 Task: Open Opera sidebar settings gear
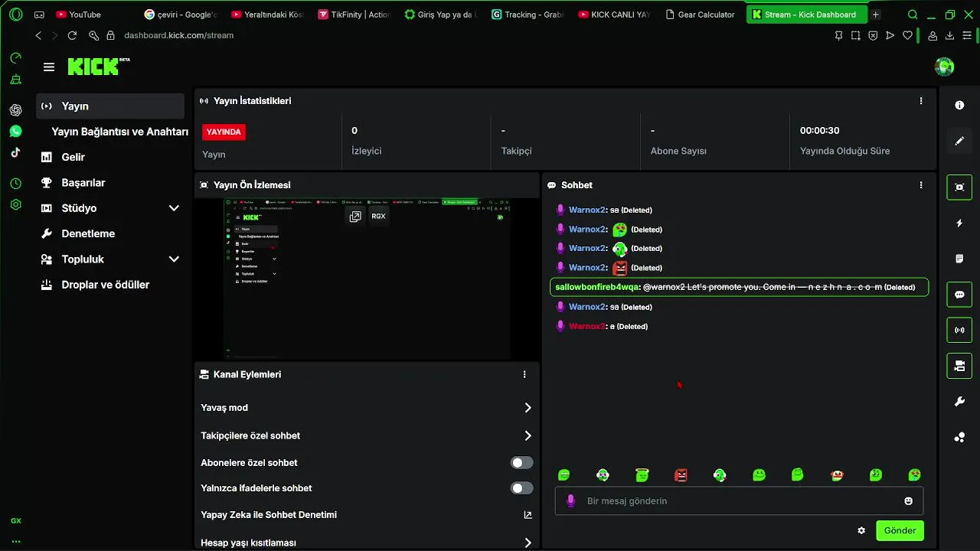16,204
